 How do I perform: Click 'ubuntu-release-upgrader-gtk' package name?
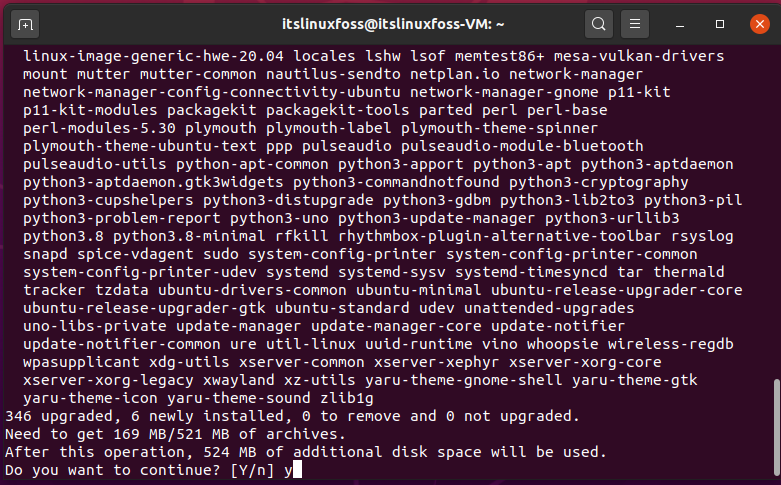click(x=144, y=308)
